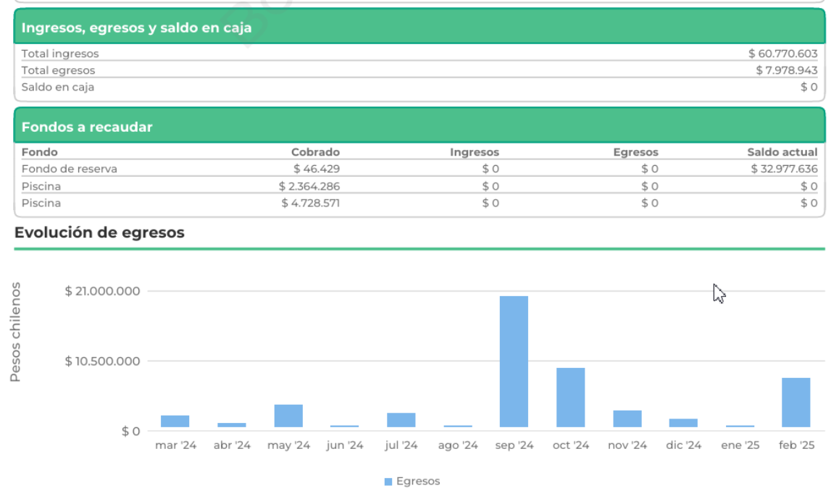Select the dic '24 expenses bar
The image size is (831, 504).
tap(683, 423)
